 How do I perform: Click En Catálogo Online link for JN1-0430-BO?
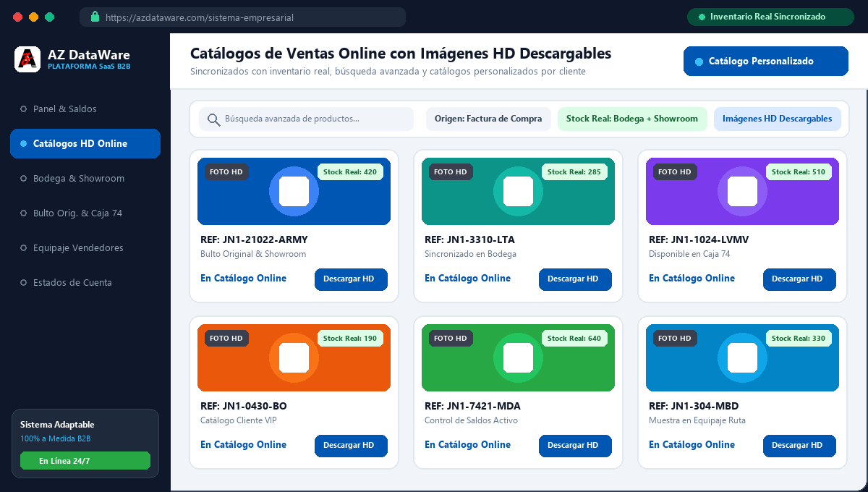[243, 445]
